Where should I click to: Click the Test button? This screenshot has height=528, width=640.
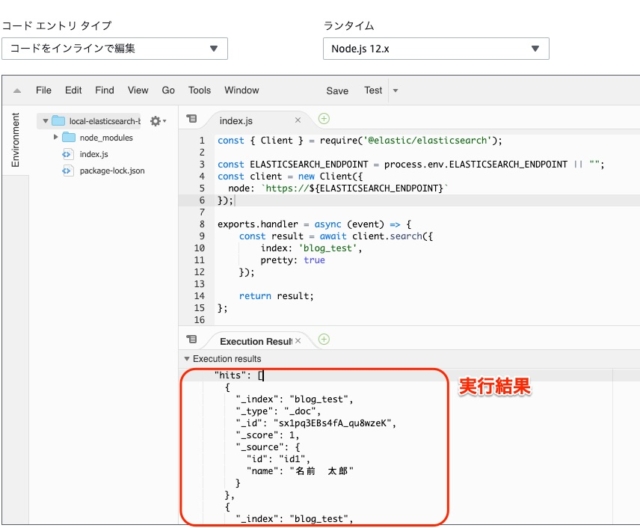coord(373,90)
